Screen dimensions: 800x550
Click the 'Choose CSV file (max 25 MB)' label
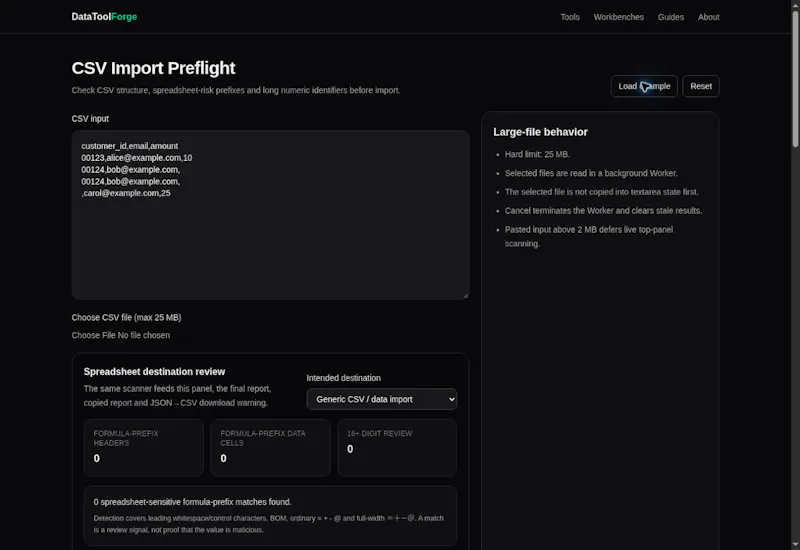coord(126,317)
